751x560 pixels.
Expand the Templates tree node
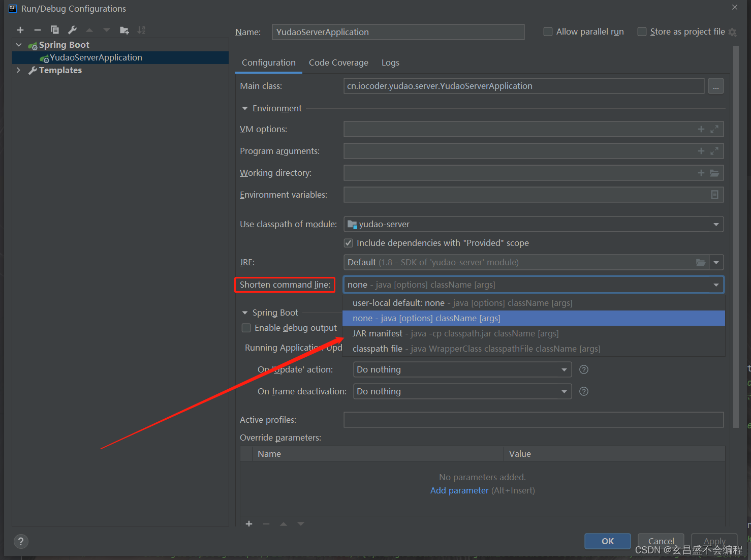(x=19, y=70)
